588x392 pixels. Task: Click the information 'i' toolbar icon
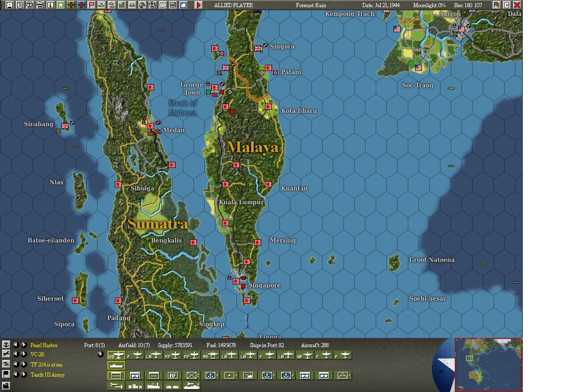(50, 5)
